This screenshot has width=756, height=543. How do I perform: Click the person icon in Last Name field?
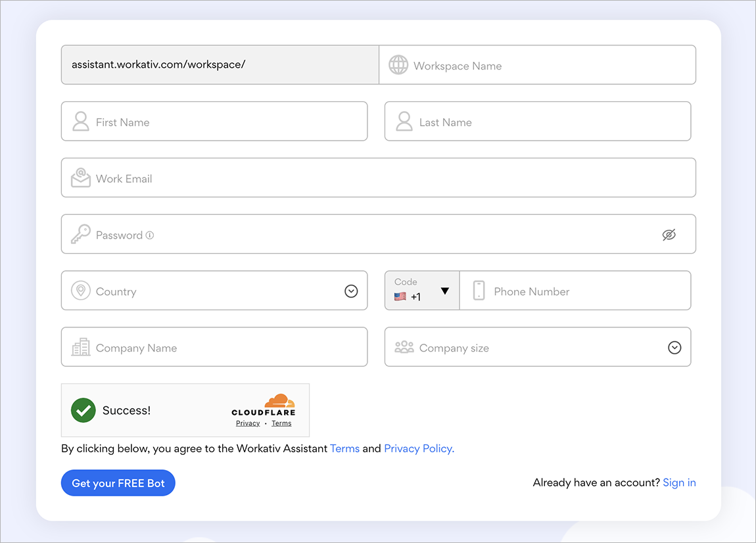(x=404, y=122)
